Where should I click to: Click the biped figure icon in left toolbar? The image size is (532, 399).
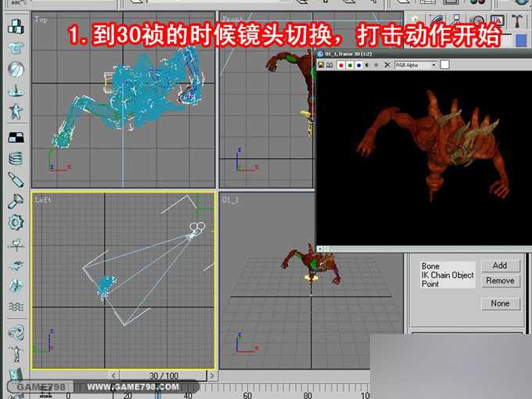16,354
